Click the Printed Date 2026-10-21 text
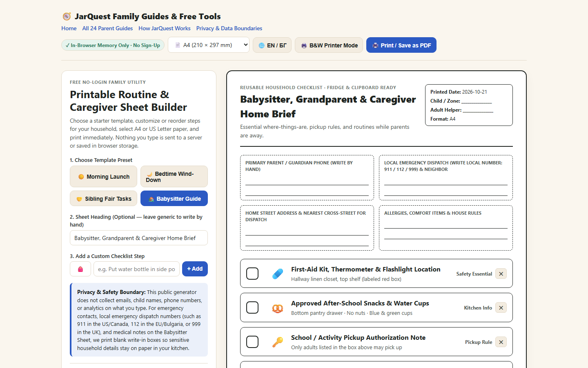This screenshot has height=368, width=588. pyautogui.click(x=459, y=92)
